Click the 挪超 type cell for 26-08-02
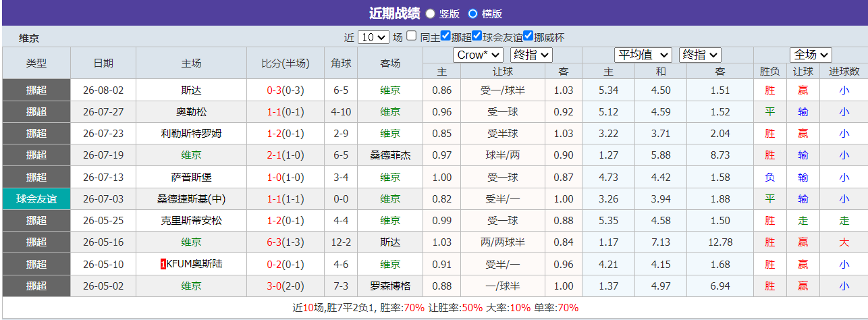 [x=36, y=90]
